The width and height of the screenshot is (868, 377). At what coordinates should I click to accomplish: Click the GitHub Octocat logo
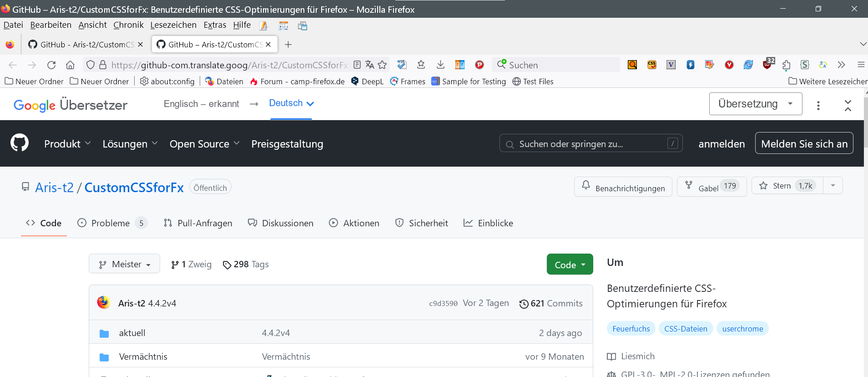pos(20,143)
